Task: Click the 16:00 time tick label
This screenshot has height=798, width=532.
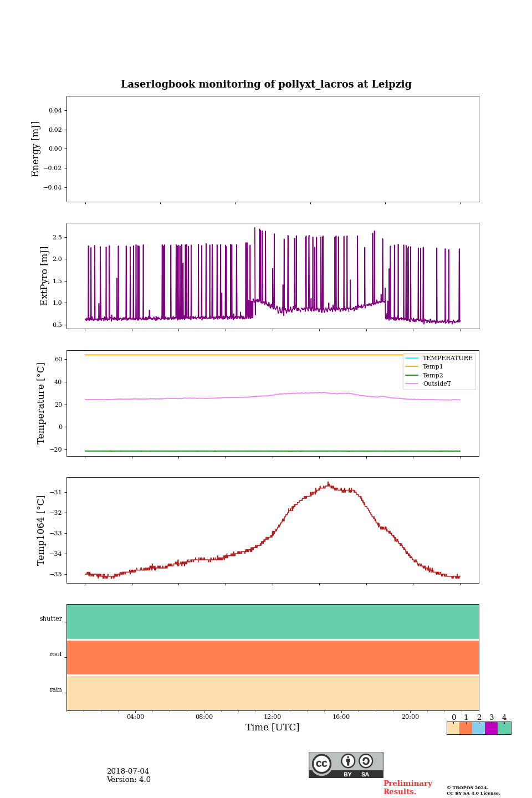Action: 341,717
